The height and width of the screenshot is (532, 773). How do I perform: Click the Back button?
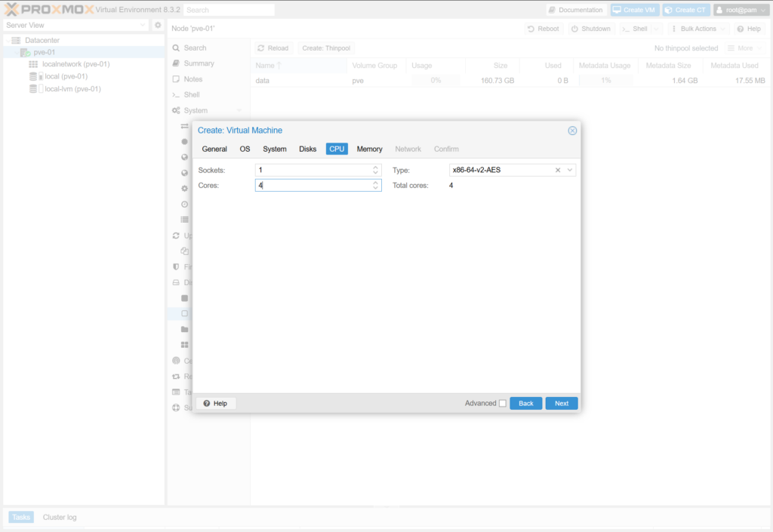click(525, 404)
